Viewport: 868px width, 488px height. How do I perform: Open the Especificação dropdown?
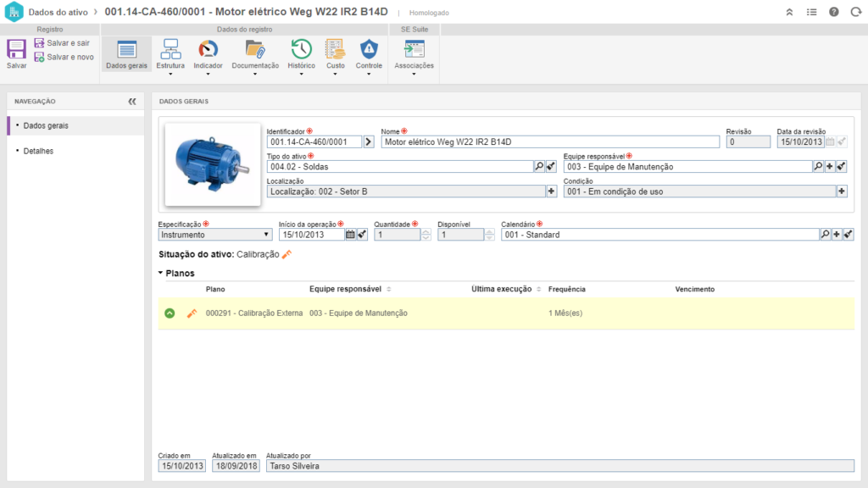(214, 235)
